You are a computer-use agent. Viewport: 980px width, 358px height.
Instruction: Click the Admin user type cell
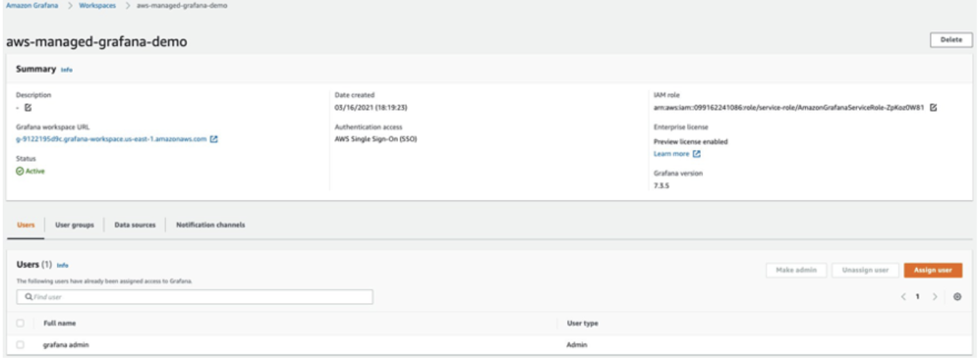[x=576, y=345]
